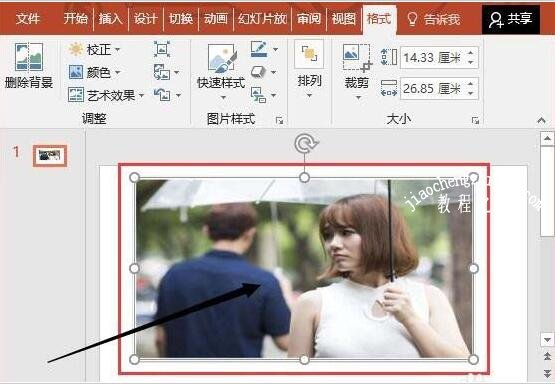Expand the 裁剪 dropdown arrow
The image size is (555, 385).
[x=359, y=97]
